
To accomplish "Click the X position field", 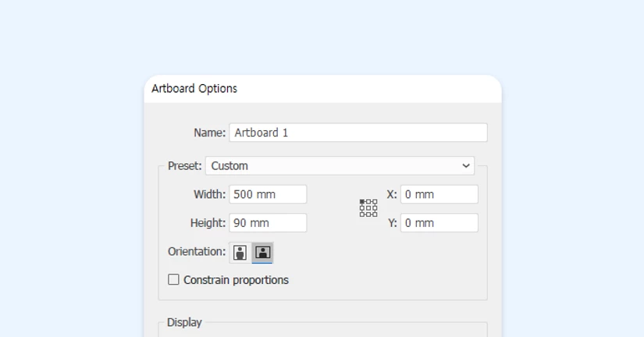I will [x=439, y=194].
